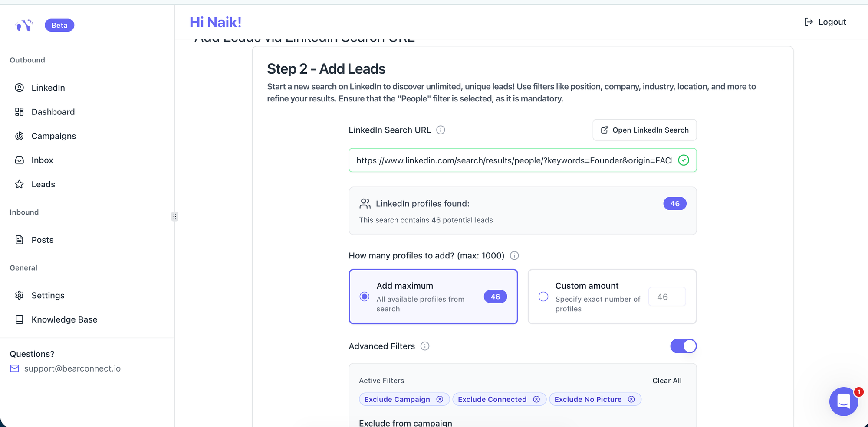Click the Advanced Filters info icon
This screenshot has width=868, height=427.
425,346
